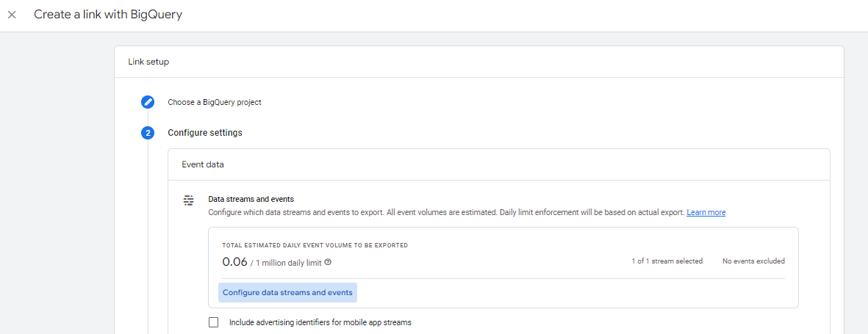This screenshot has height=334, width=868.
Task: Click the 'Create a link with BigQuery' title
Action: tap(108, 15)
